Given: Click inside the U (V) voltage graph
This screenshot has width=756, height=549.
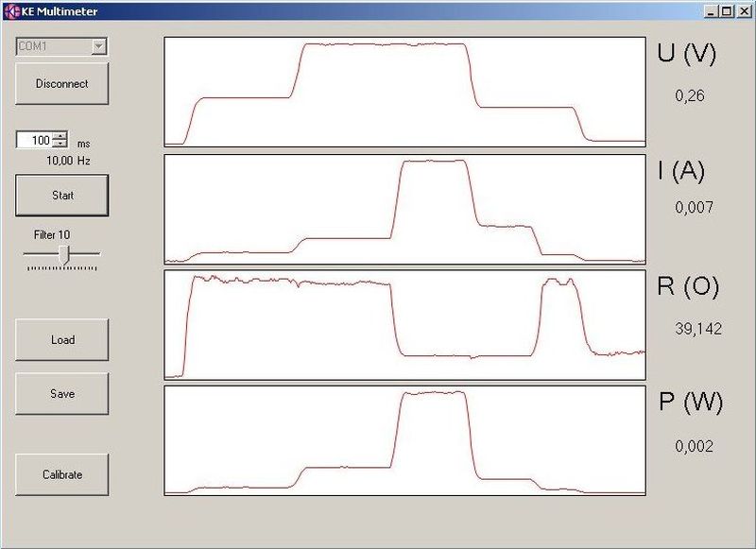Looking at the screenshot, I should (404, 93).
